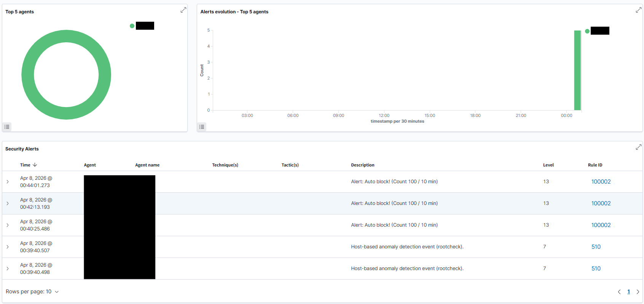Toggle legend list in Alerts evolution chart

point(202,127)
